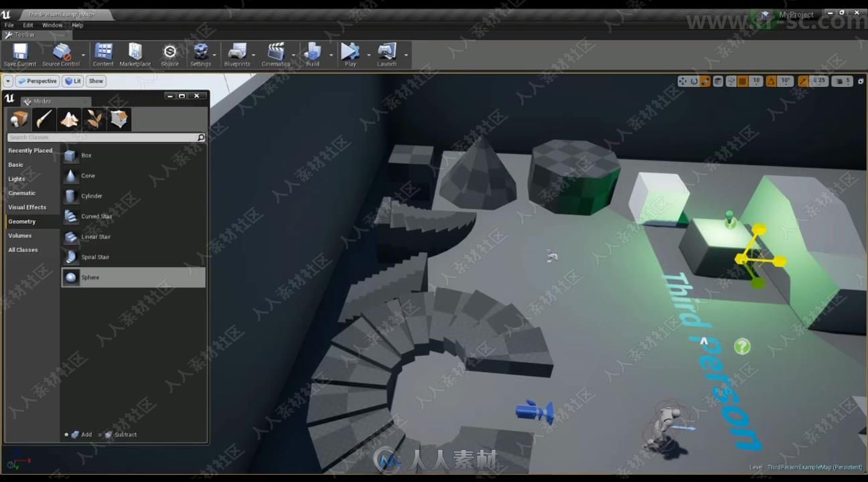Select the Recently Placed category

31,151
